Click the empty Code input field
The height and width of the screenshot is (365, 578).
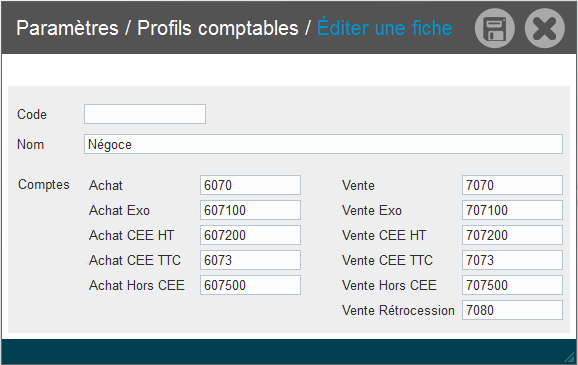click(145, 114)
